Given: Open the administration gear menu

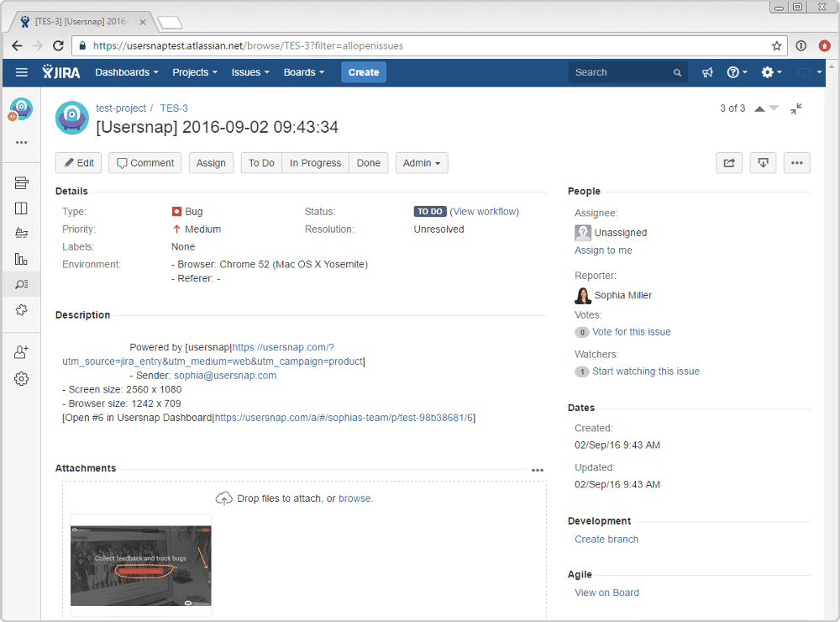Looking at the screenshot, I should coord(771,72).
